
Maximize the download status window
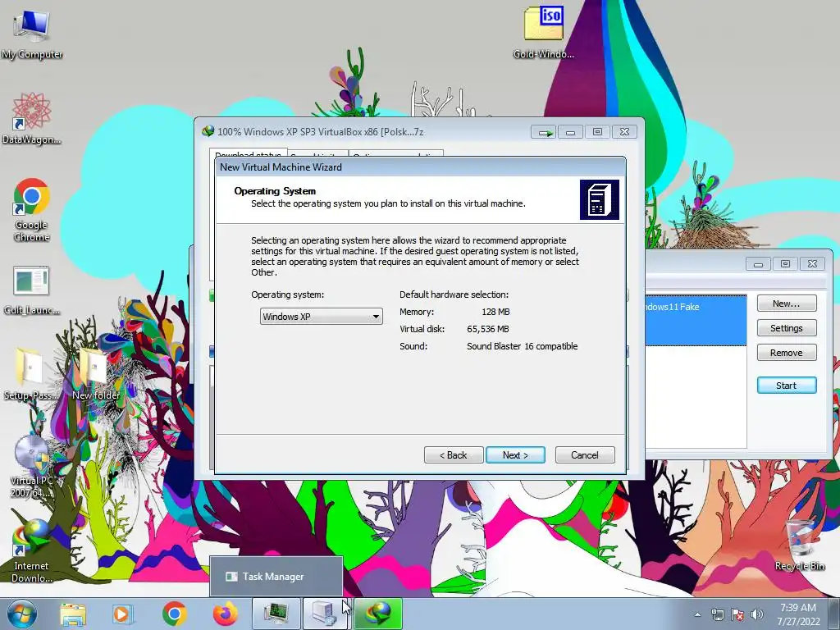tap(598, 132)
